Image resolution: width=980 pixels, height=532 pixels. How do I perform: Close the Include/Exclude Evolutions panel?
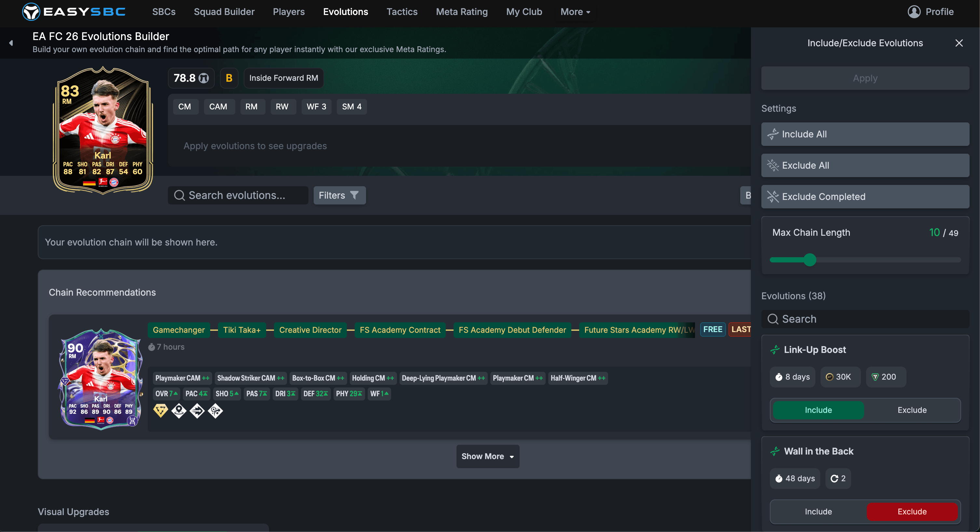959,43
